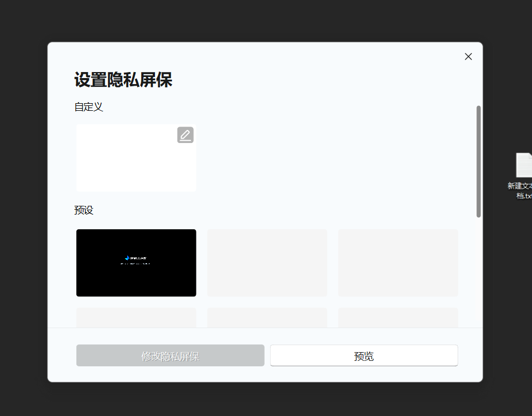The width and height of the screenshot is (532, 416).
Task: Click the pencil edit icon on custom screensaver
Action: (x=186, y=135)
